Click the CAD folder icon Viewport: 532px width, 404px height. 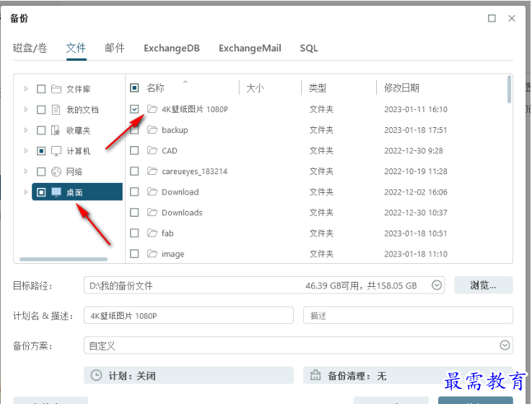152,150
